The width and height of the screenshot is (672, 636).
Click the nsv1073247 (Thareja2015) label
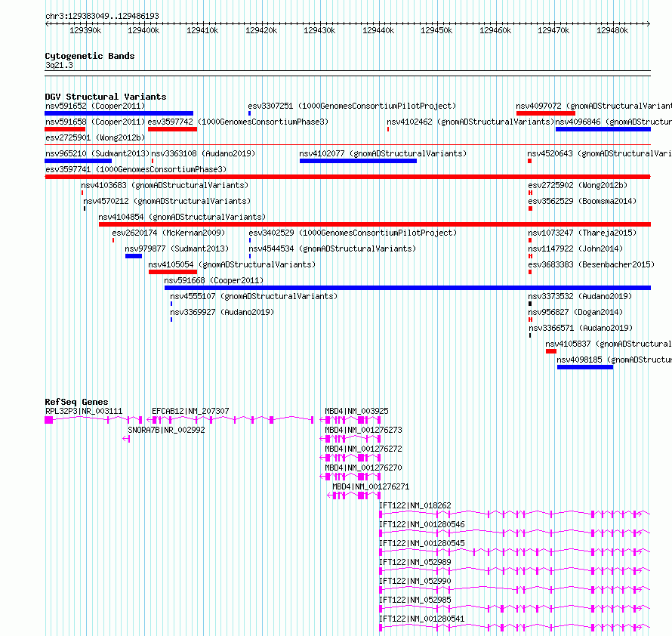click(x=582, y=233)
